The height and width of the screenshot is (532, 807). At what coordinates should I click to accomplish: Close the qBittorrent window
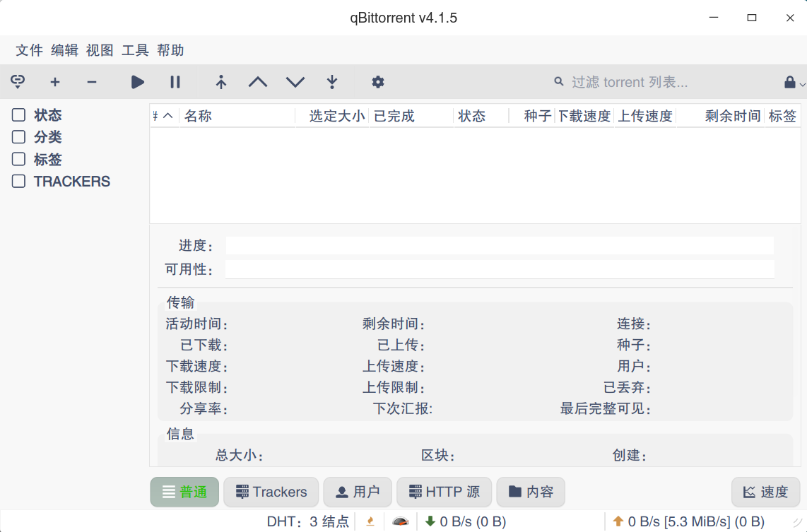point(790,18)
